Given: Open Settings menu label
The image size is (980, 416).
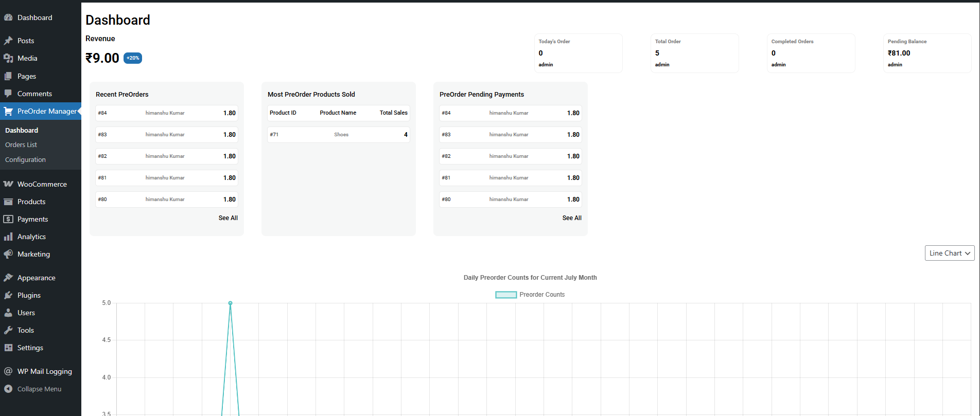Looking at the screenshot, I should [x=30, y=348].
